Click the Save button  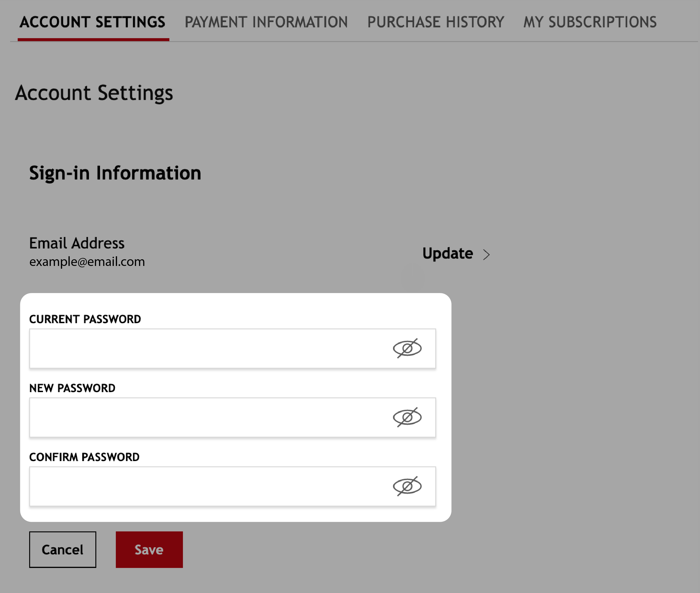pyautogui.click(x=149, y=550)
